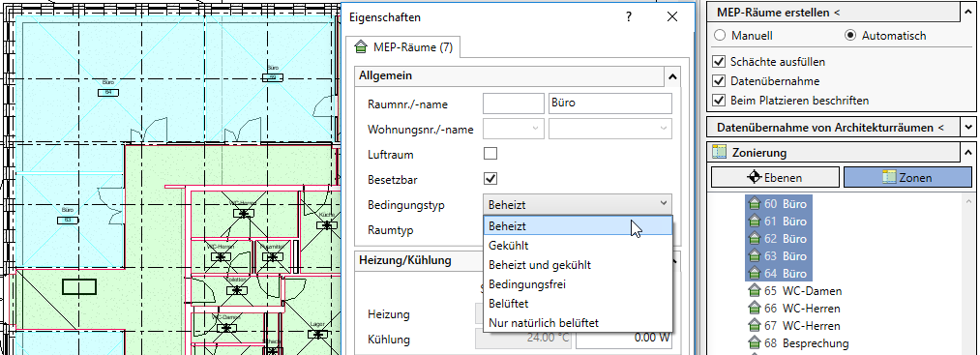Image resolution: width=980 pixels, height=355 pixels.
Task: Click the room name field containing Büro
Action: pos(610,104)
